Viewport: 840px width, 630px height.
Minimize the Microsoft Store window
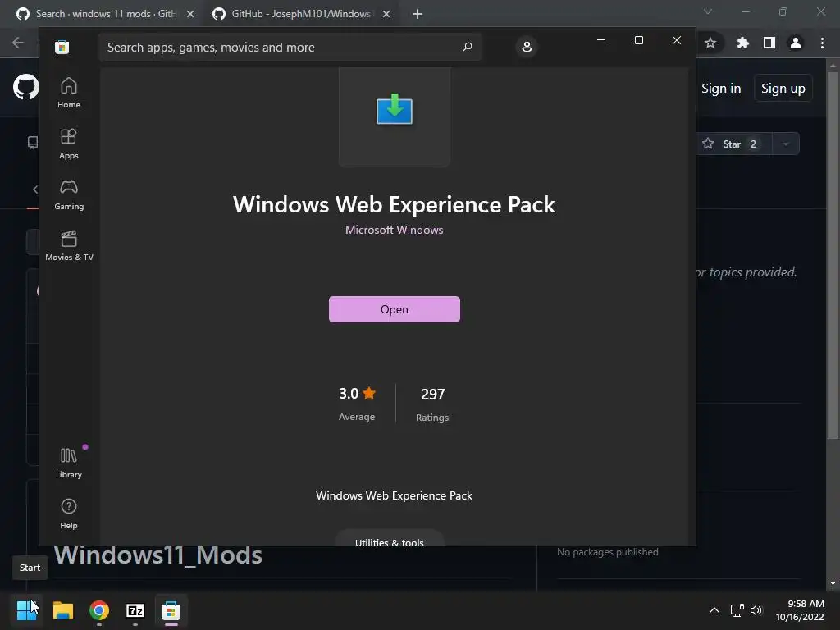tap(601, 40)
